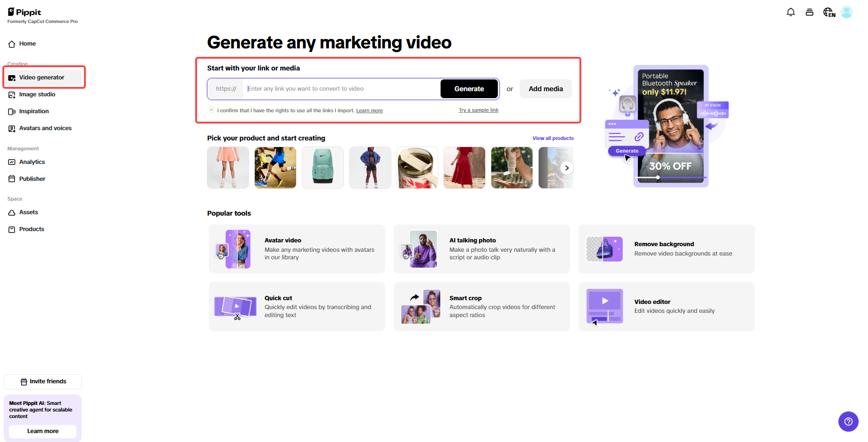The width and height of the screenshot is (868, 442).
Task: Open the Assets space
Action: (29, 212)
